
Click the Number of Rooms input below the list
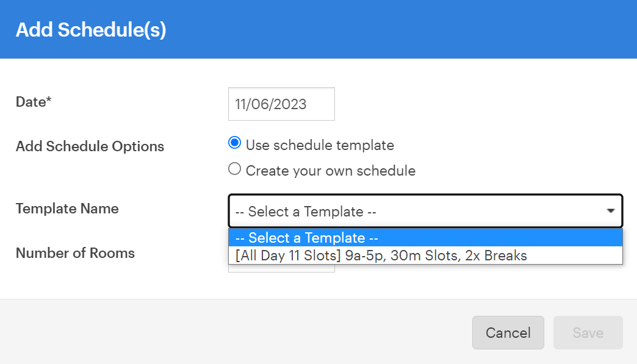tap(281, 268)
